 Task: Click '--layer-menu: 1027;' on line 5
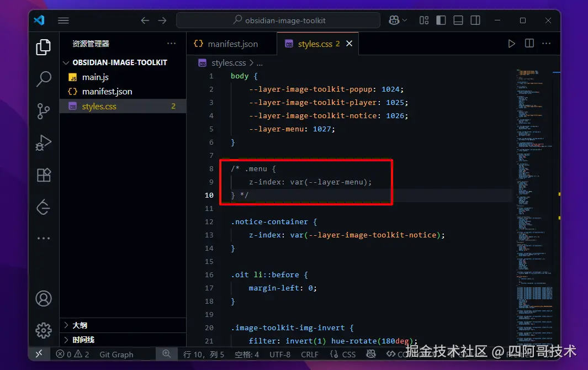292,129
